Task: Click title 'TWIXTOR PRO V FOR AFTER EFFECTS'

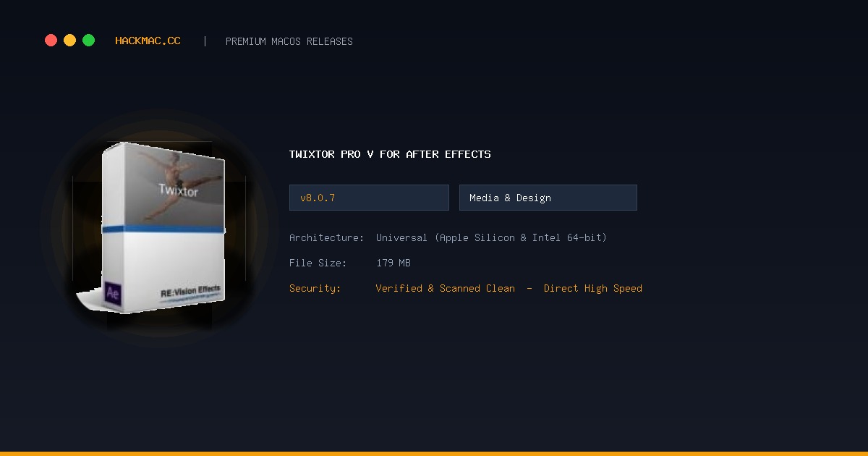Action: tap(390, 154)
